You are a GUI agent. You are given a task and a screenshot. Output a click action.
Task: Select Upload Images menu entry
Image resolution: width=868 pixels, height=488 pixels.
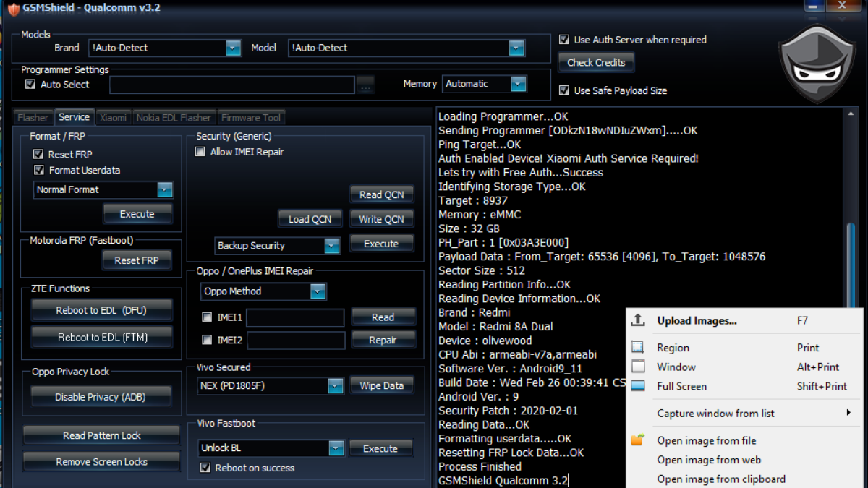click(x=745, y=321)
